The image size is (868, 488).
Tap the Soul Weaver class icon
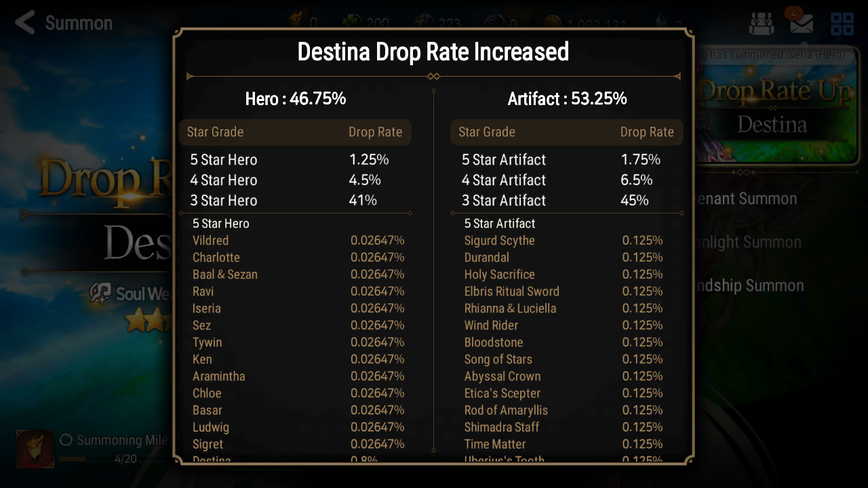click(100, 293)
